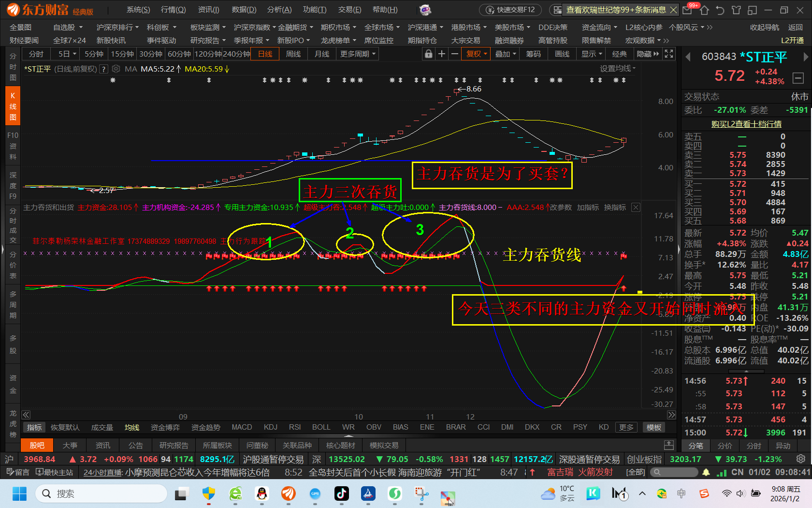Image resolution: width=812 pixels, height=508 pixels.
Task: Expand 自选股 navigation dropdown
Action: (x=68, y=28)
